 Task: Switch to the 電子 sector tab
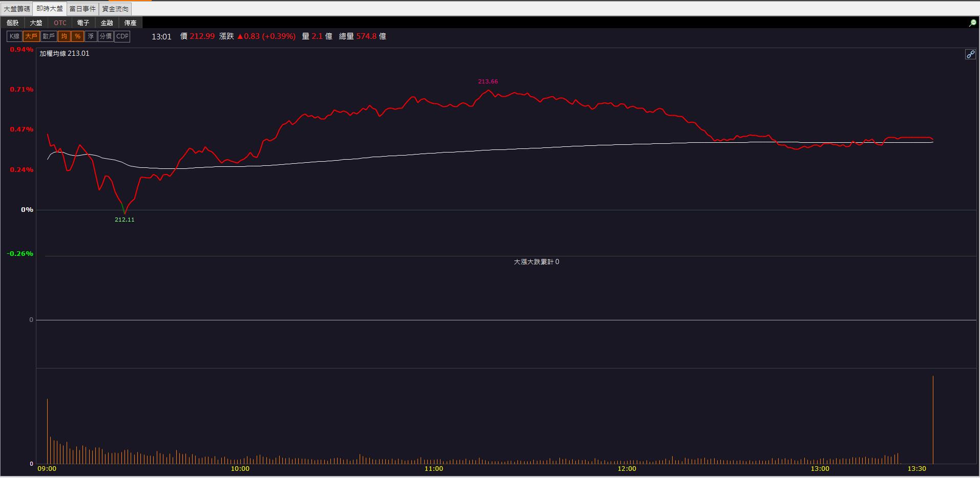(84, 23)
